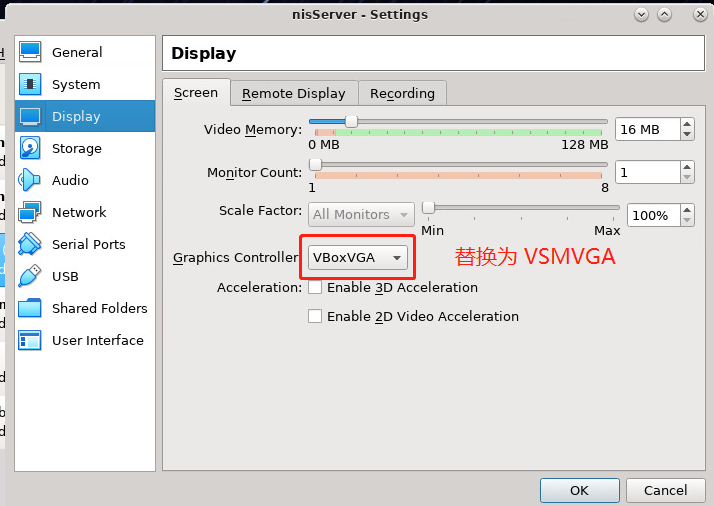Open the General settings category

85,52
